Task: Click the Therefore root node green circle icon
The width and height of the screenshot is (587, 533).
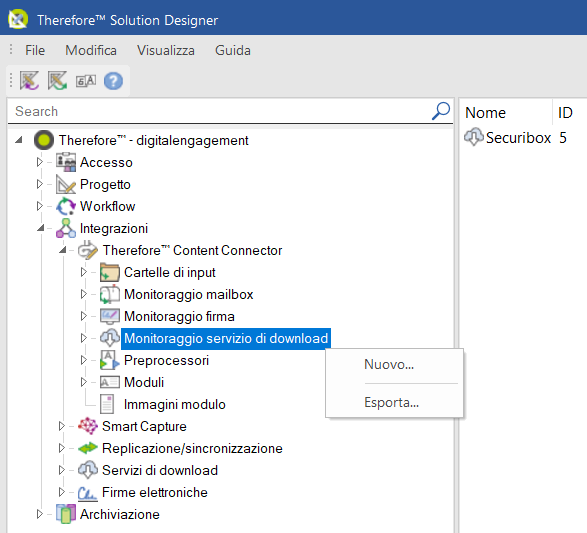Action: tap(44, 140)
